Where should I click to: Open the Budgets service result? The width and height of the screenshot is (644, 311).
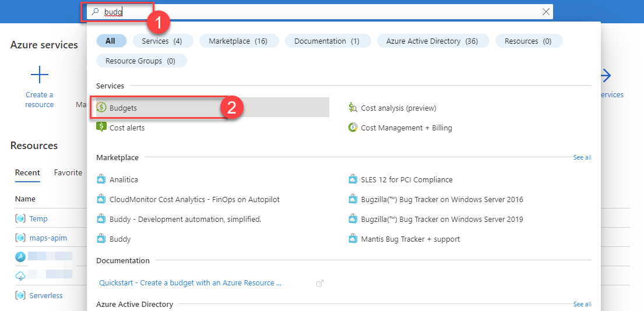212,108
